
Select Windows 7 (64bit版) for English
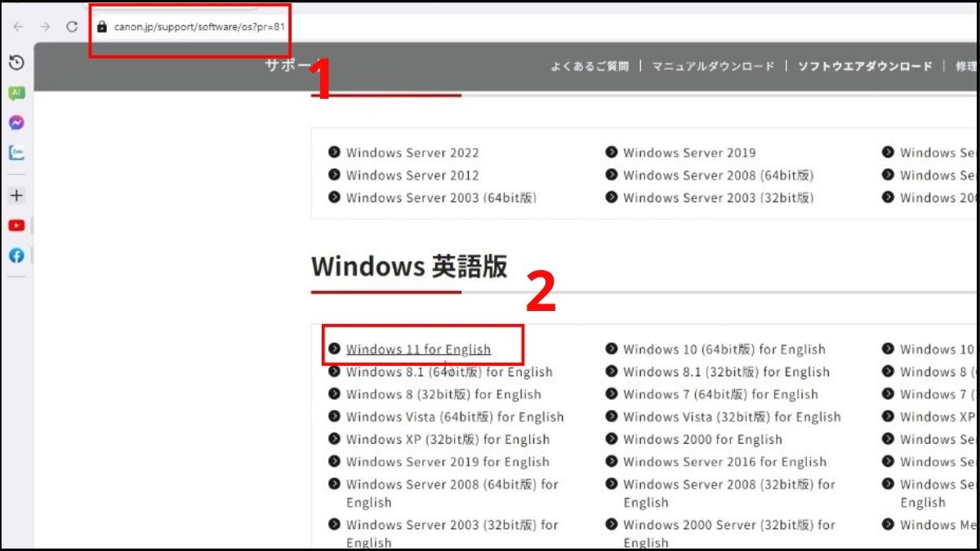[720, 394]
